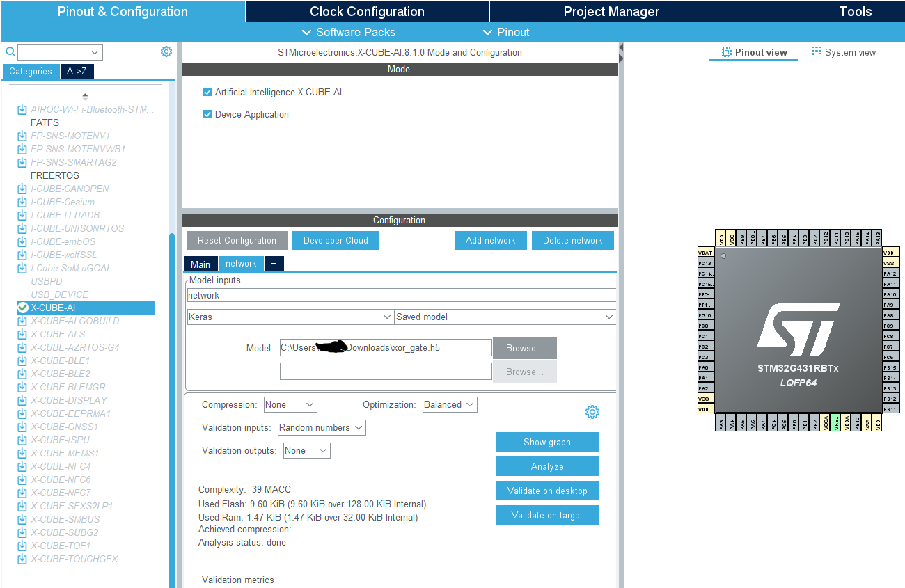Open the search box dropdown

pos(95,52)
